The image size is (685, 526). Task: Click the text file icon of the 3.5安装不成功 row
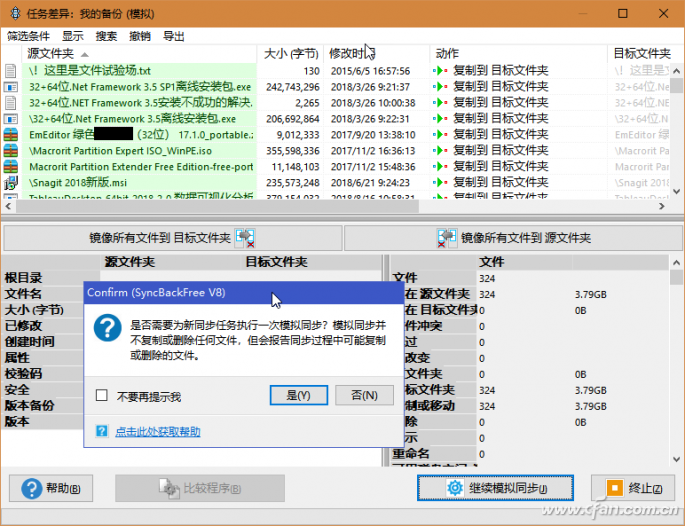10,103
